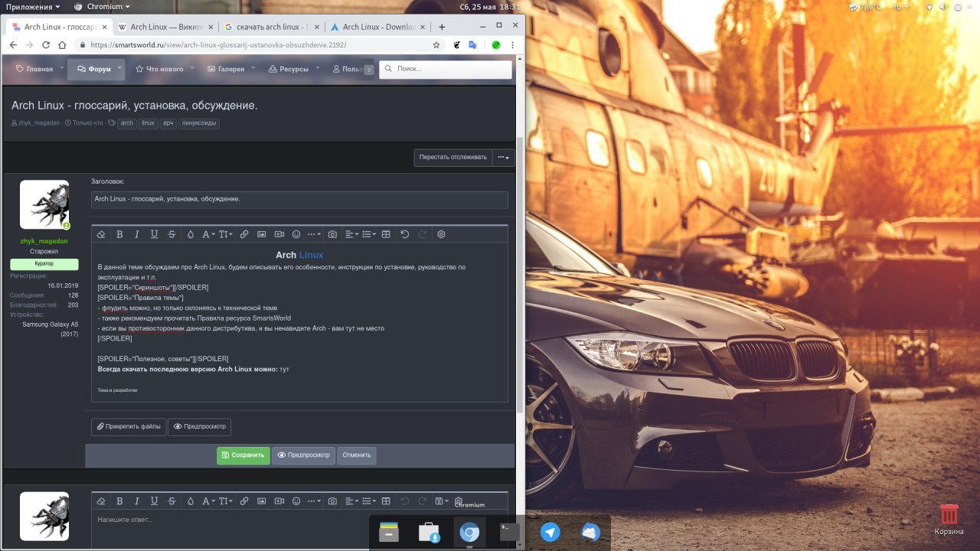
Task: Open the Что нового navigation item
Action: click(x=159, y=69)
